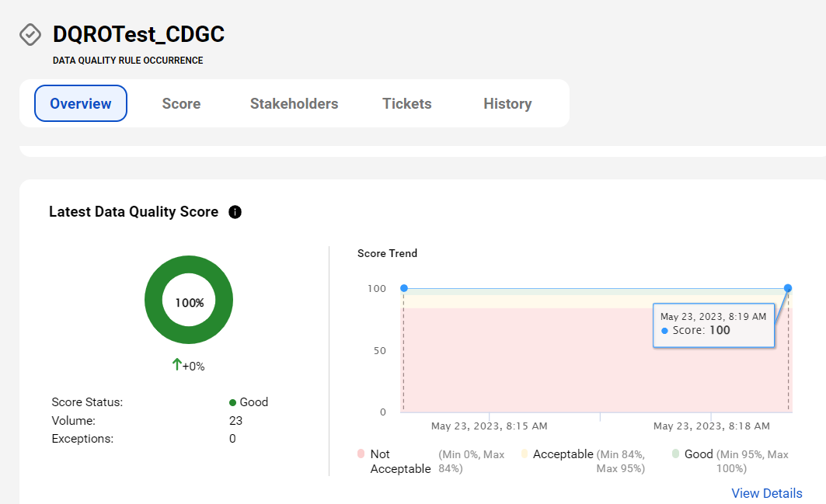Click the data quality rule occurrence diamond icon
Viewport: 826px width, 504px height.
point(30,35)
